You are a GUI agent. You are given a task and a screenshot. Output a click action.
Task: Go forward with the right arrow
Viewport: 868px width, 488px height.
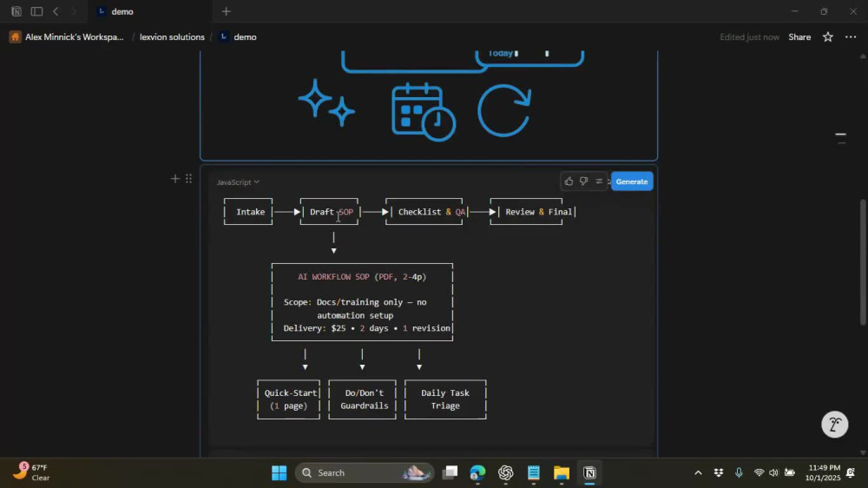click(x=74, y=11)
